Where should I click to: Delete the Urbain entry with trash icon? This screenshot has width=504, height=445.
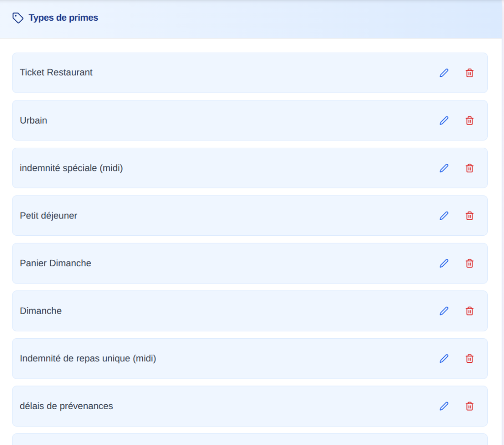click(469, 121)
